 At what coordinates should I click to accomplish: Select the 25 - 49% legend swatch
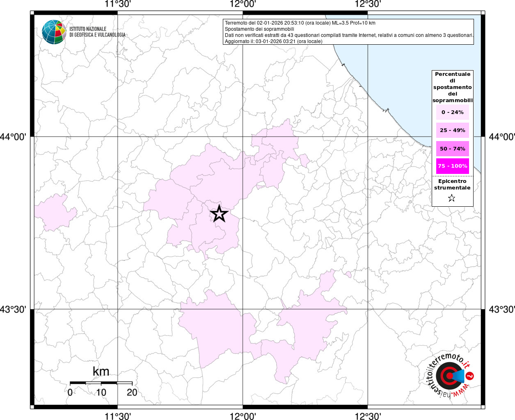[x=453, y=130]
